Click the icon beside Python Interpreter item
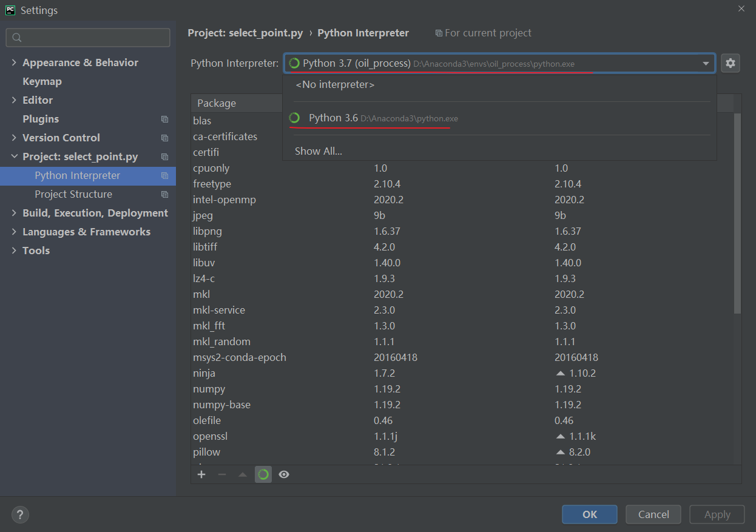Viewport: 756px width, 532px height. [164, 175]
